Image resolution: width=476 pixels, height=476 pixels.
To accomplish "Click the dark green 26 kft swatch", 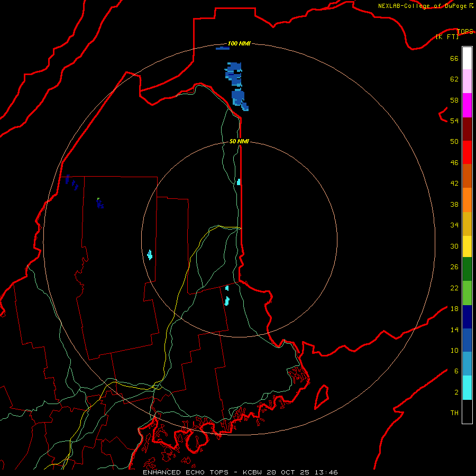I will 467,269.
